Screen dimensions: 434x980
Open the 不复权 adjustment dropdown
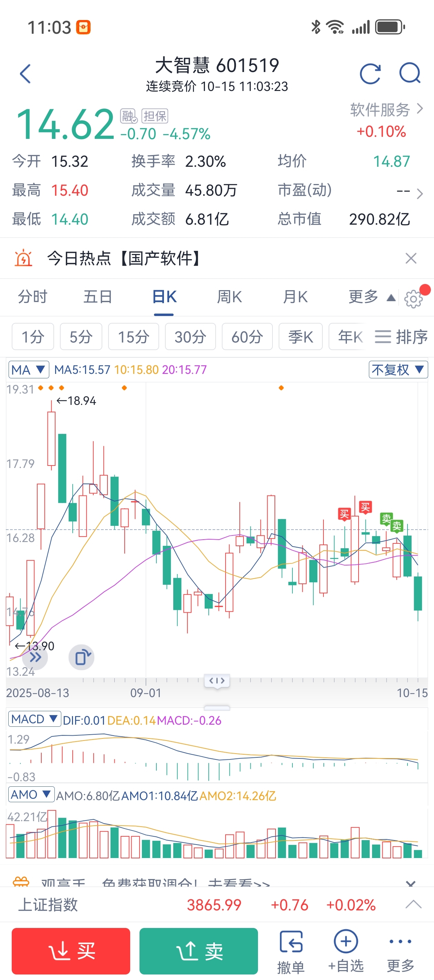[x=398, y=370]
